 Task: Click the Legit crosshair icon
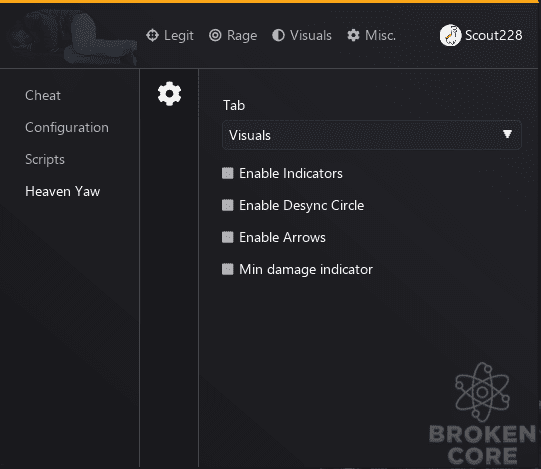point(152,35)
